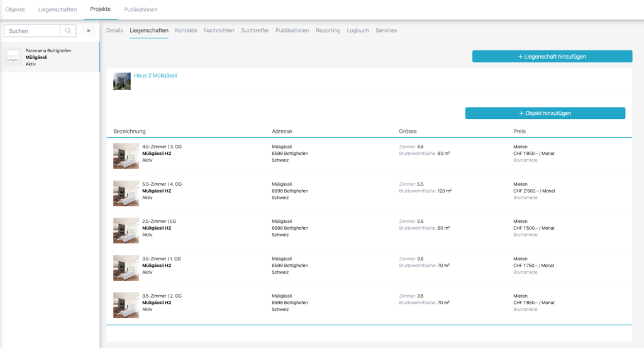Switch to the Objekte top tab
The height and width of the screenshot is (348, 644).
point(15,9)
